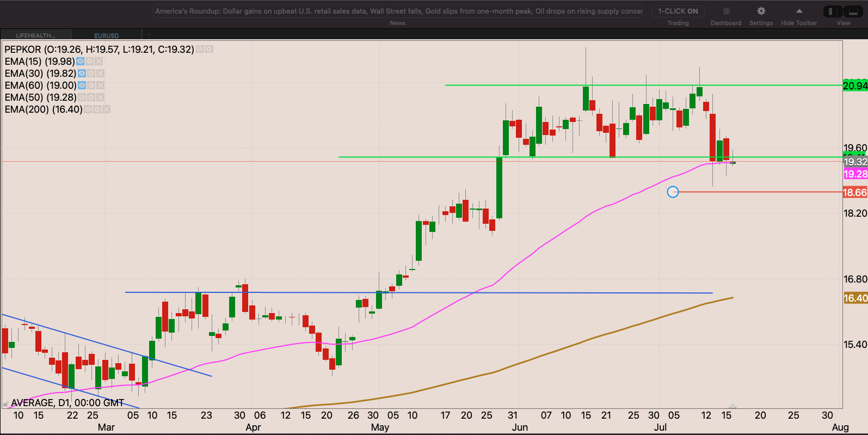The width and height of the screenshot is (868, 435).
Task: Open settings gear for EMA(200) indicator
Action: (x=97, y=109)
